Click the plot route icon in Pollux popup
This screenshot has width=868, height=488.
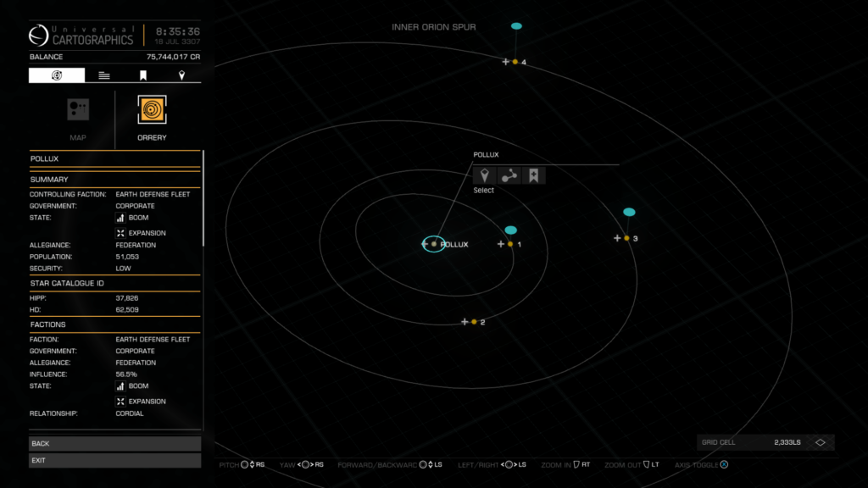pos(509,175)
